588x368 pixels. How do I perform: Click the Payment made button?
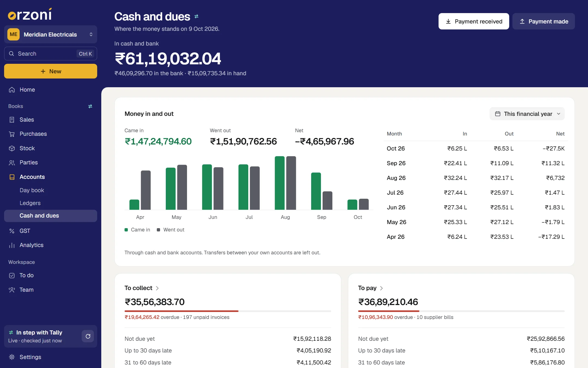pyautogui.click(x=544, y=21)
